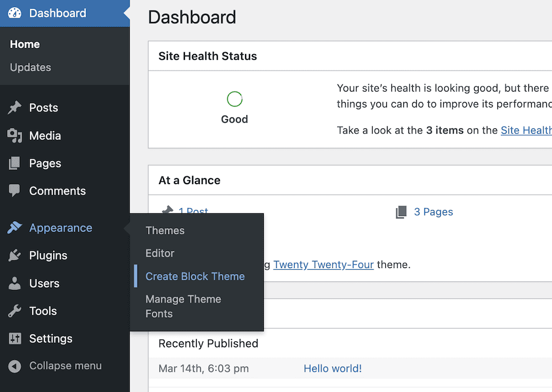
Task: Click the Dashboard gauge icon
Action: (x=15, y=13)
